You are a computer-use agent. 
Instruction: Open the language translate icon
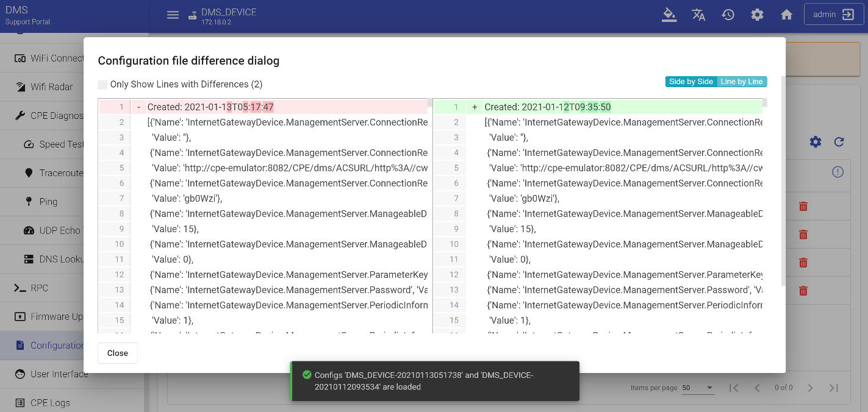698,15
